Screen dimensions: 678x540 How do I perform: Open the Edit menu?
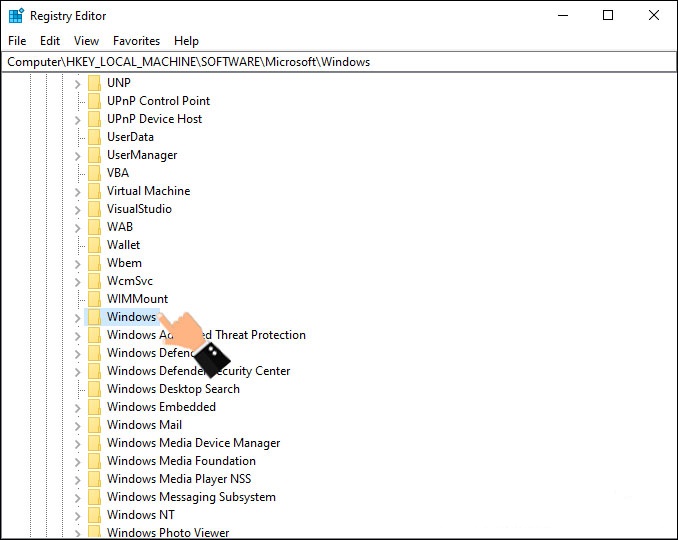tap(50, 41)
